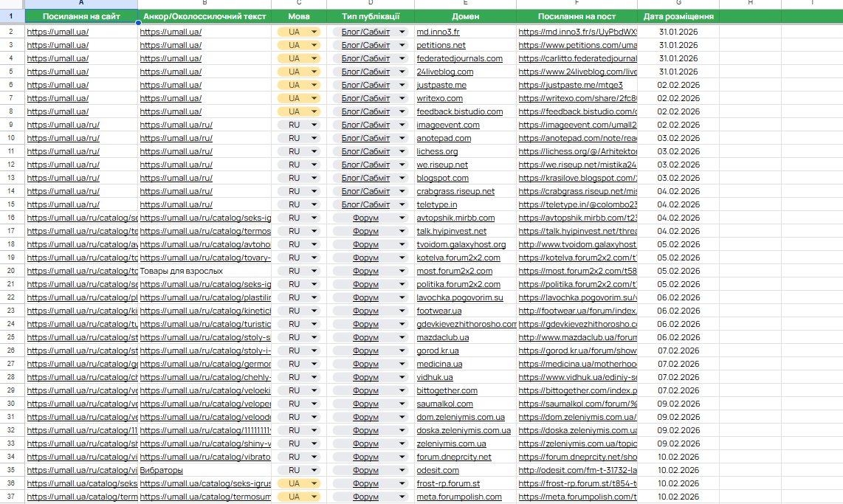Viewport: 843px width, 504px height.
Task: Open the lavochka.pogovorim.su domain link
Action: coord(460,297)
